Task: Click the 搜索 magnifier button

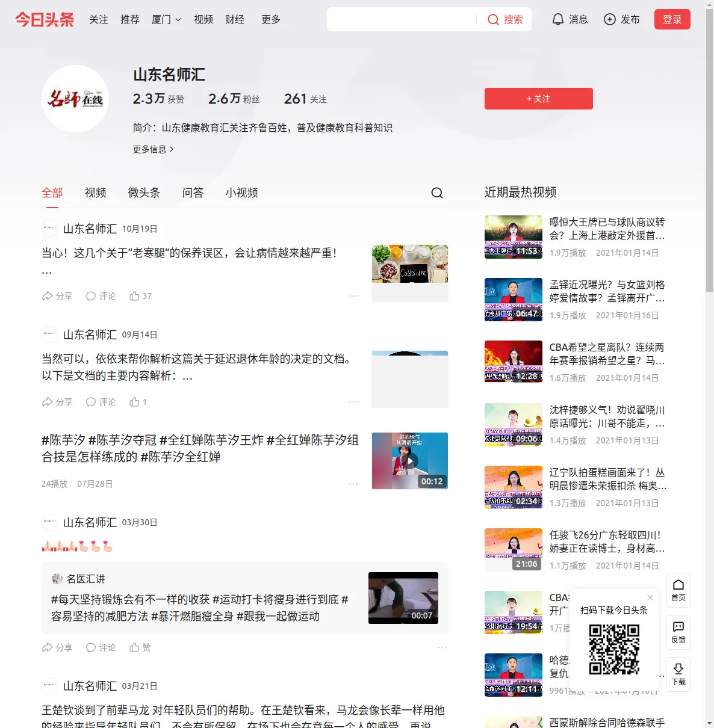Action: tap(505, 19)
